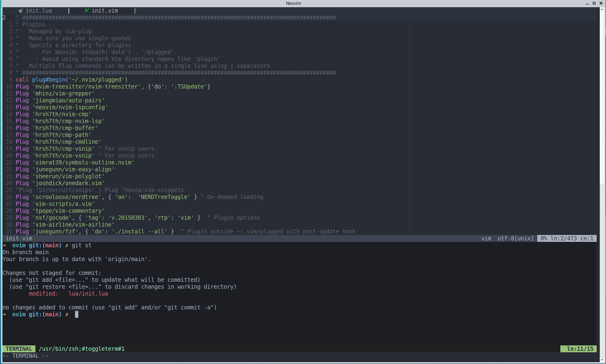Click 'nsf/gocode' plugin text
This screenshot has width=606, height=364.
pyautogui.click(x=52, y=218)
